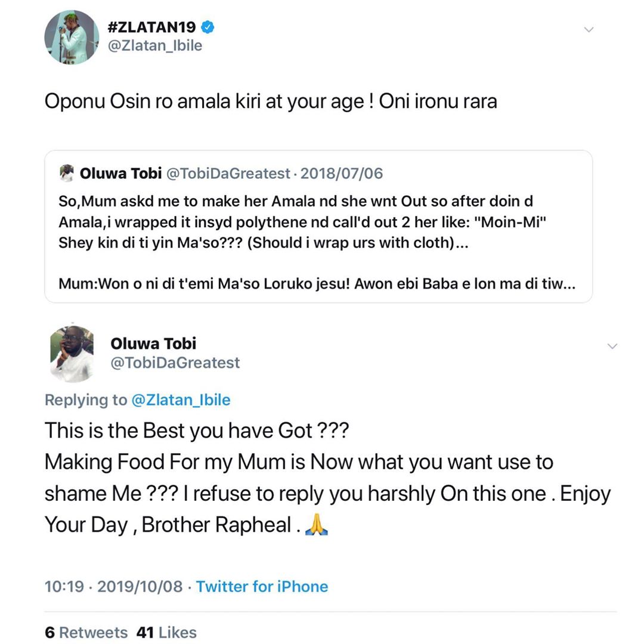This screenshot has width=644, height=644.
Task: Expand the options chevron on Oluwa Tobi's reply
Action: click(x=612, y=346)
